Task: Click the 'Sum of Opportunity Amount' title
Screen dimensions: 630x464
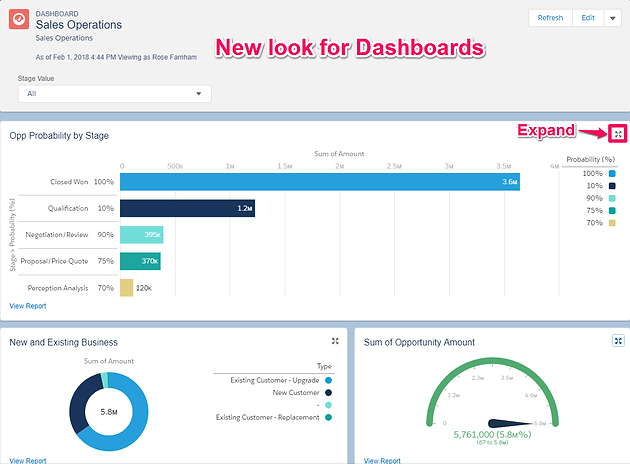Action: (x=419, y=342)
